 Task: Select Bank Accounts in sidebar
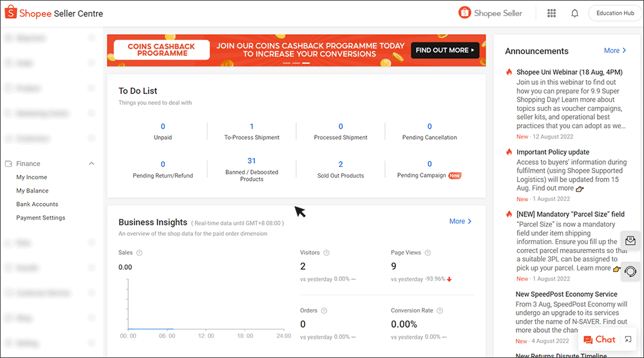[x=37, y=204]
